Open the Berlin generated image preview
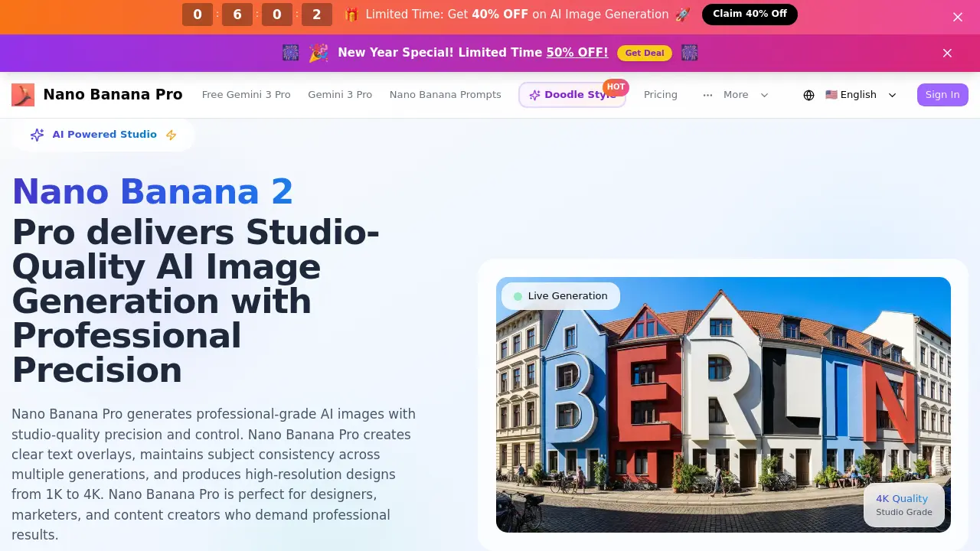The width and height of the screenshot is (980, 551). click(x=724, y=405)
